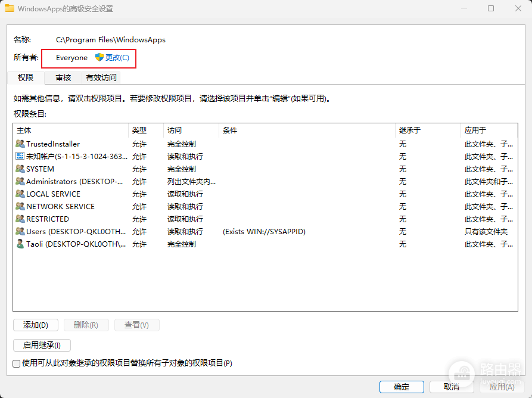Close the advanced security settings window
Viewport: 532px width, 398px height.
518,8
